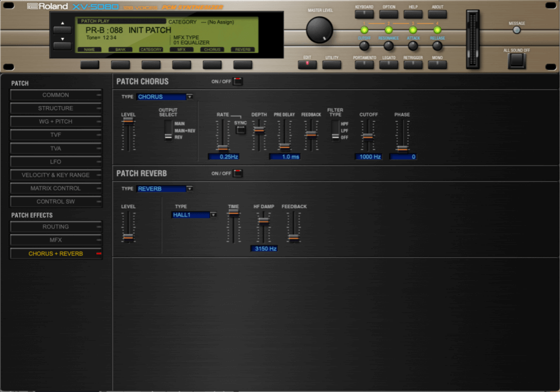
Task: Open the TVF page
Action: 56,135
